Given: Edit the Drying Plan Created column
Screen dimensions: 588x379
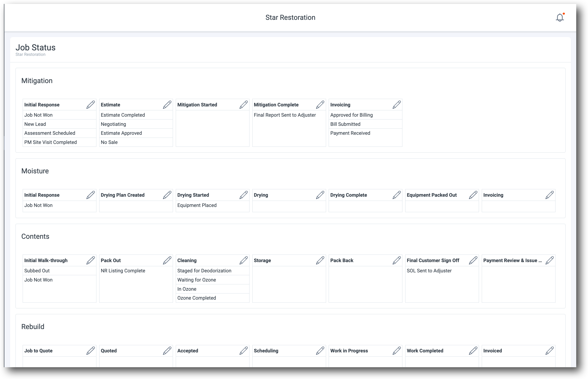Looking at the screenshot, I should [x=167, y=195].
